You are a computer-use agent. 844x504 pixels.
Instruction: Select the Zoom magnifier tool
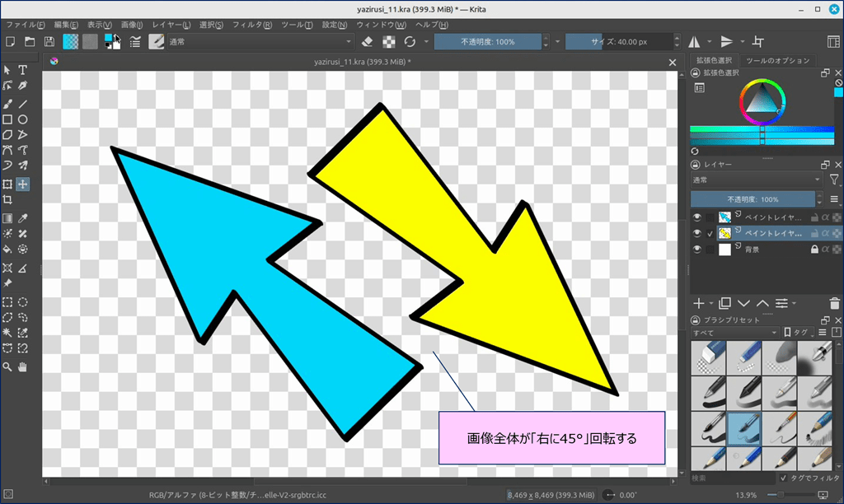click(x=7, y=366)
